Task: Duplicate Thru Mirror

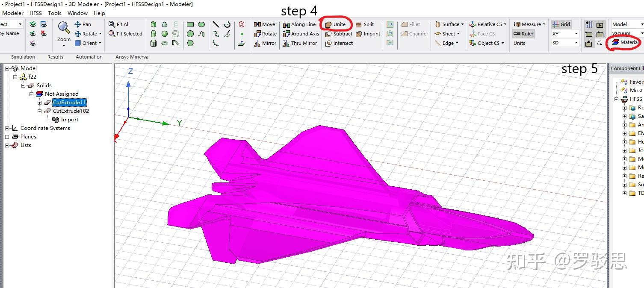Action: [x=300, y=43]
